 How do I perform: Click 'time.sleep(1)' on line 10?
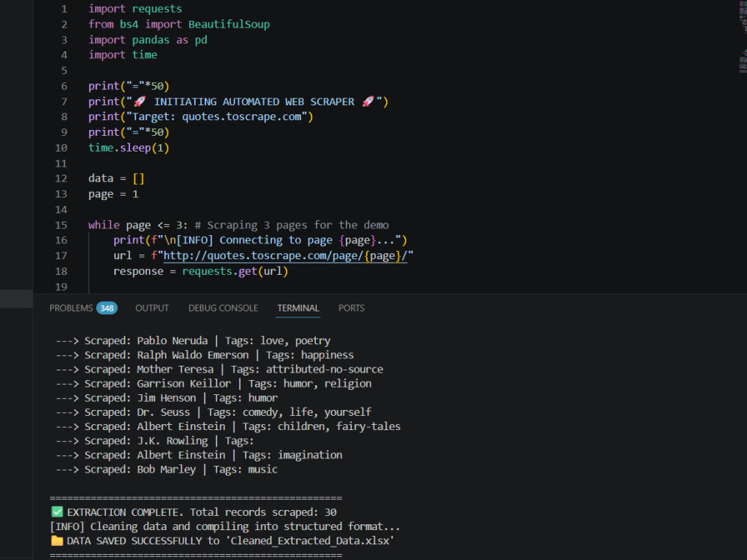pos(128,148)
